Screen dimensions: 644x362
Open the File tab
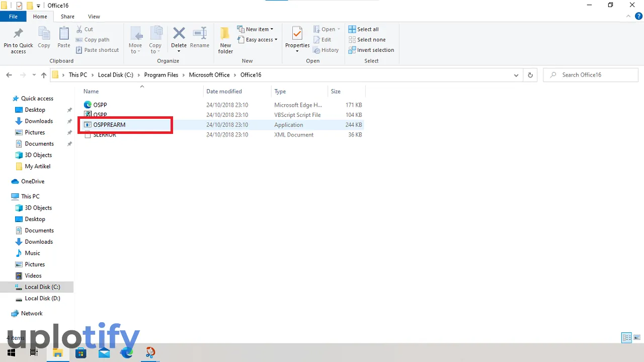pyautogui.click(x=13, y=17)
